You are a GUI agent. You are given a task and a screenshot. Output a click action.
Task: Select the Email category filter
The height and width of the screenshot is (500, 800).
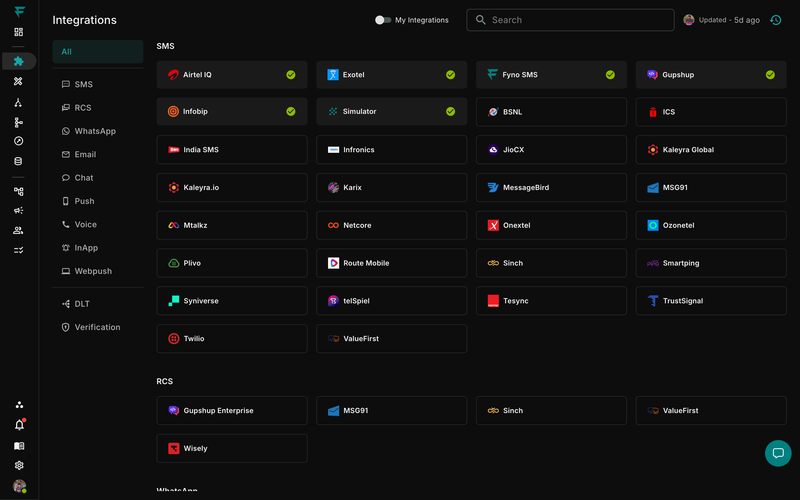85,155
